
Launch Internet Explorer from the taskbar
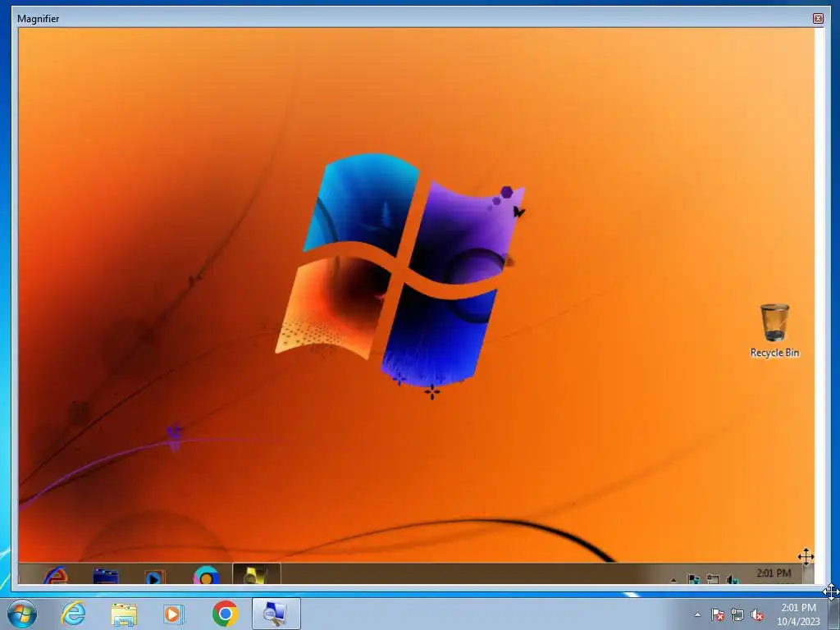pos(73,614)
